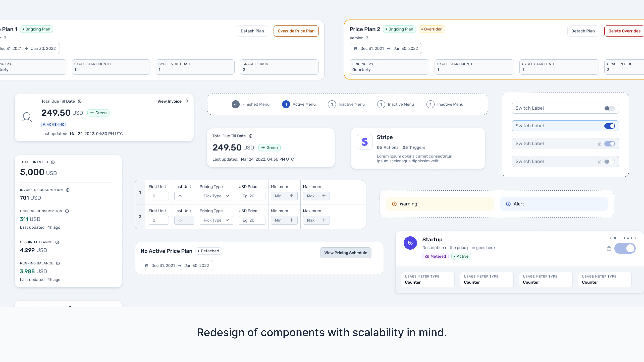Click Override Price Plan button

[296, 31]
